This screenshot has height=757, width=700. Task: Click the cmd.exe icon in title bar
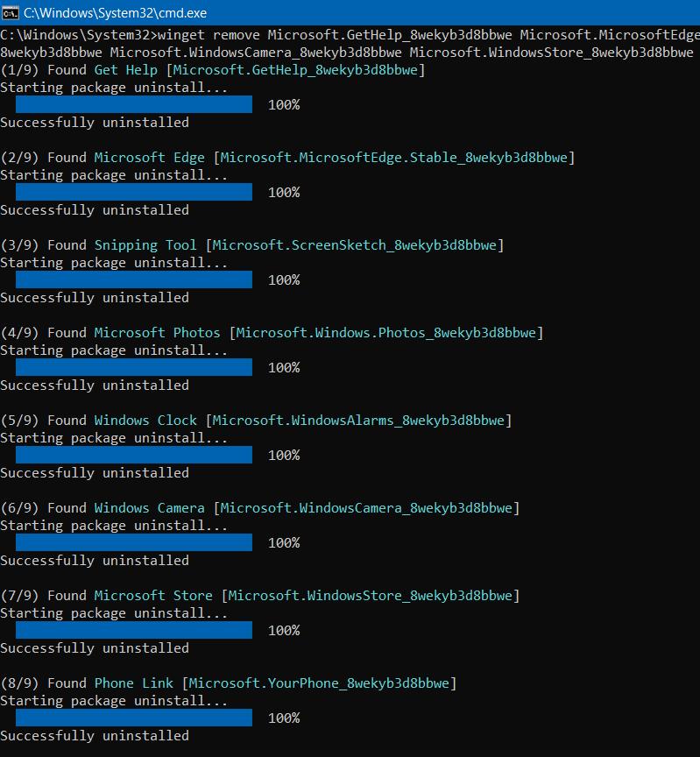click(x=10, y=13)
